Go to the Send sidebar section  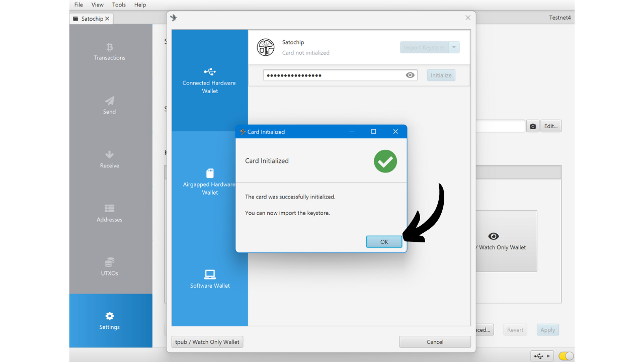(110, 105)
